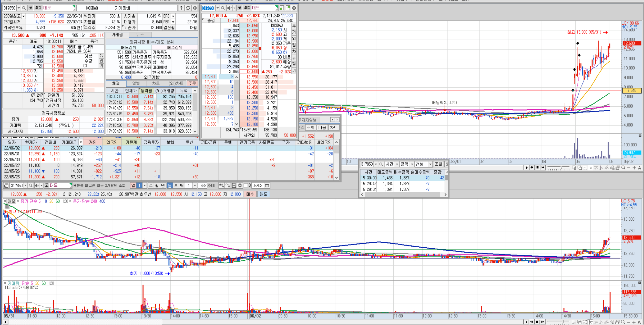Click leftmost panel toggle icon in minute chart toolbar
The width and height of the screenshot is (644, 325).
6,185
